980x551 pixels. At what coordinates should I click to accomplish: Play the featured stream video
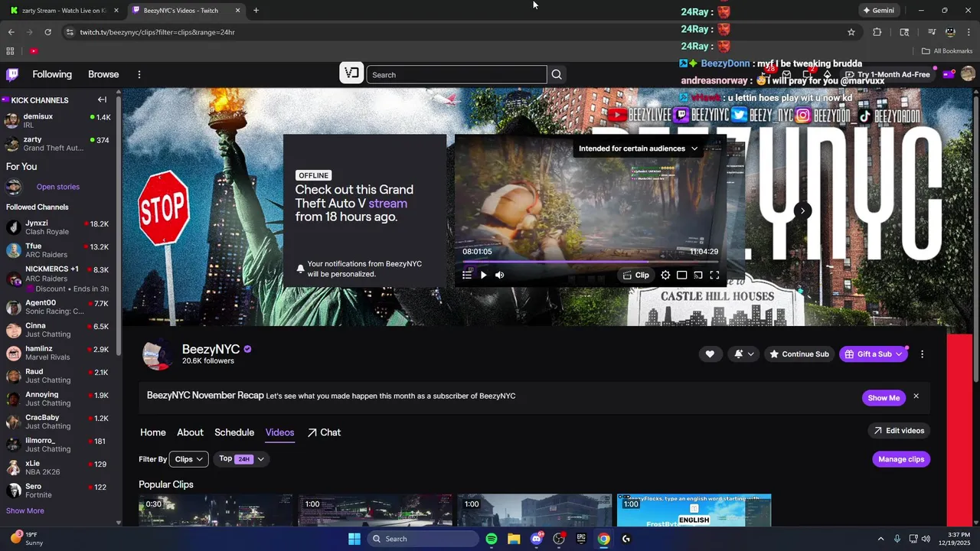[x=483, y=275]
